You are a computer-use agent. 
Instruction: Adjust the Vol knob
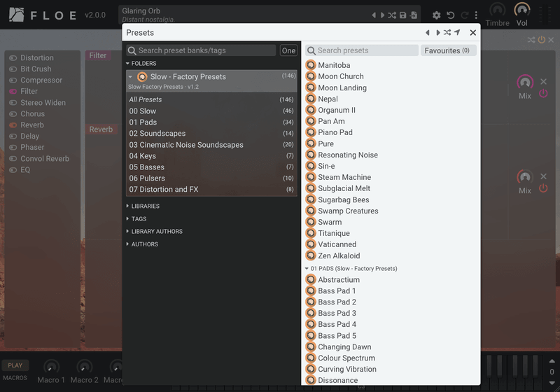[x=522, y=10]
